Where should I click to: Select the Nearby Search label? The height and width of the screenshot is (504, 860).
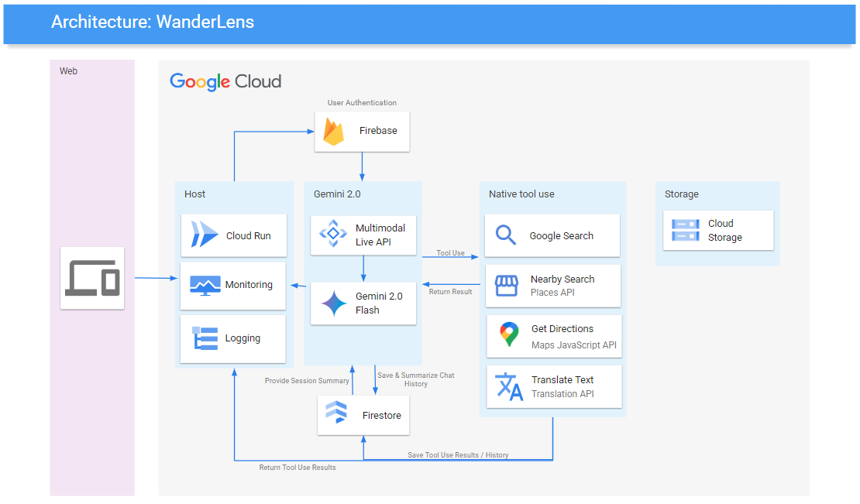click(x=562, y=279)
